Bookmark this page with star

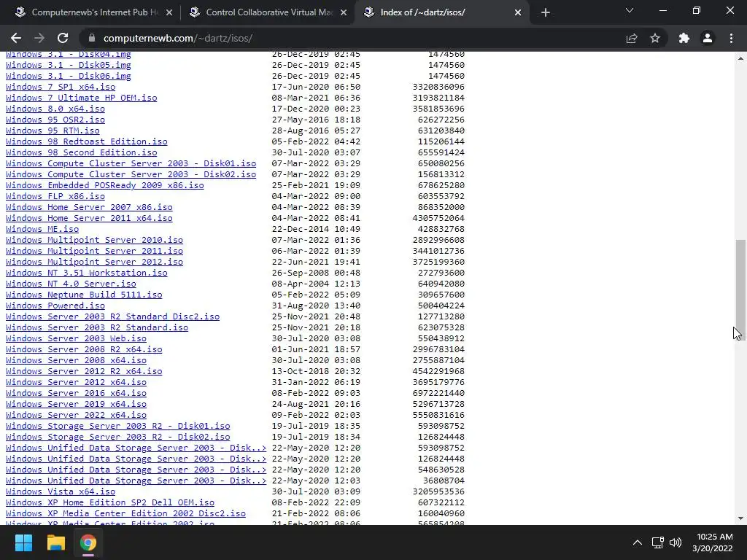point(655,38)
